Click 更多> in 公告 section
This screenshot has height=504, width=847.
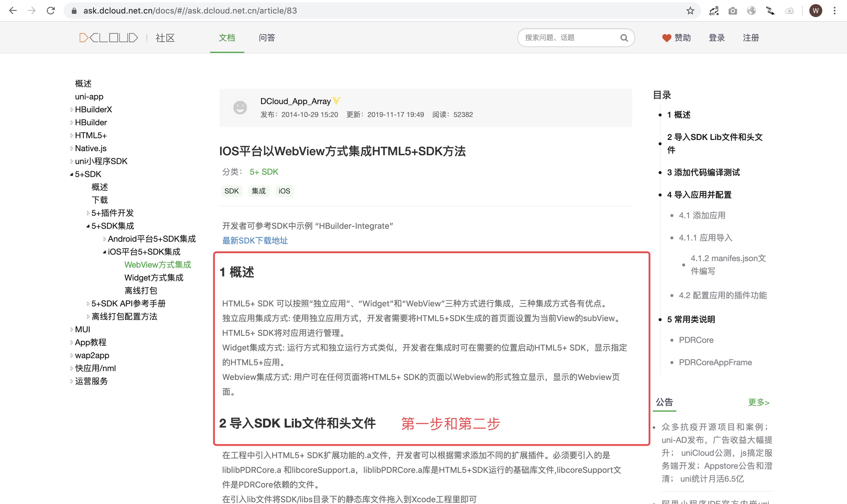tap(759, 403)
